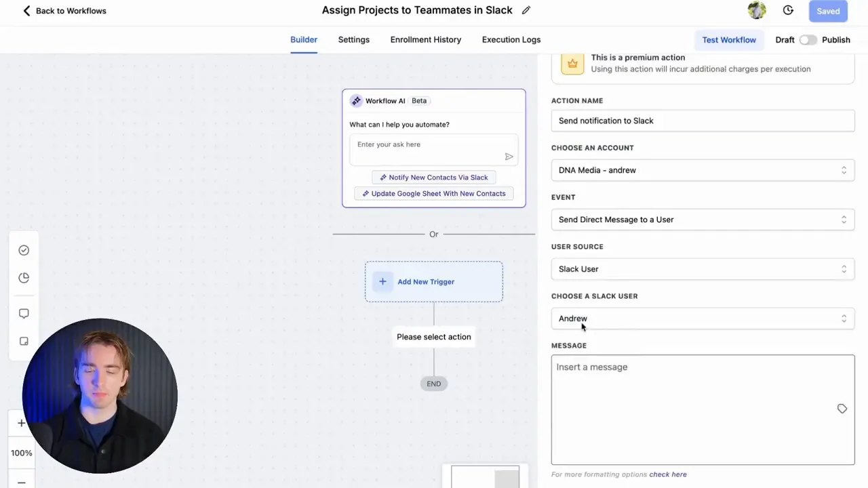Toggle the Draft/Publish switch
868x488 pixels.
tap(808, 40)
